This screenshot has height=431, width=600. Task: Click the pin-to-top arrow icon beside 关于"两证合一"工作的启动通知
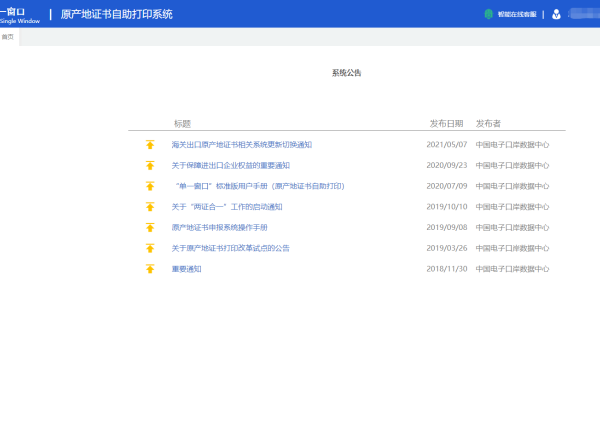coord(150,206)
